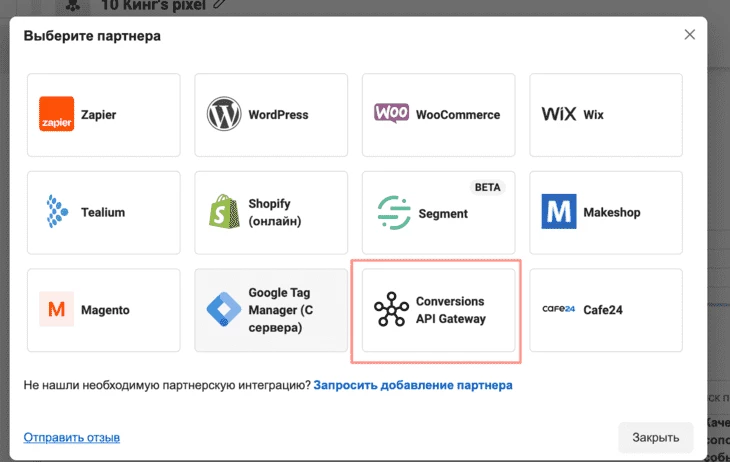Click the Shopify green bag logo
Image resolution: width=730 pixels, height=462 pixels.
pyautogui.click(x=224, y=211)
